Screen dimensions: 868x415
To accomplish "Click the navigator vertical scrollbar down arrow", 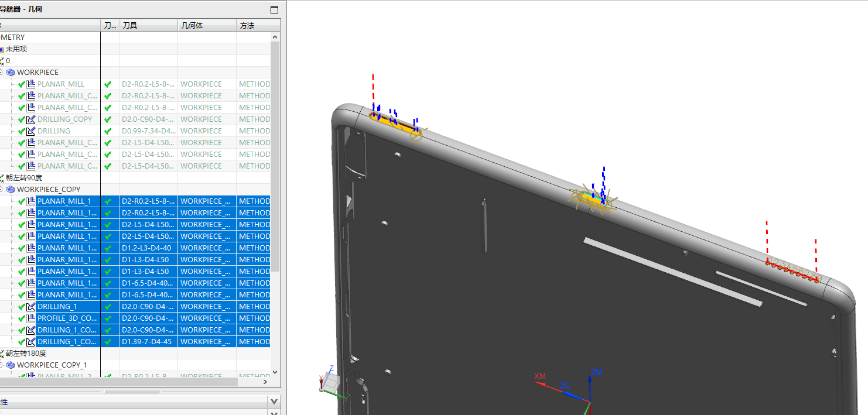I will pos(275,372).
